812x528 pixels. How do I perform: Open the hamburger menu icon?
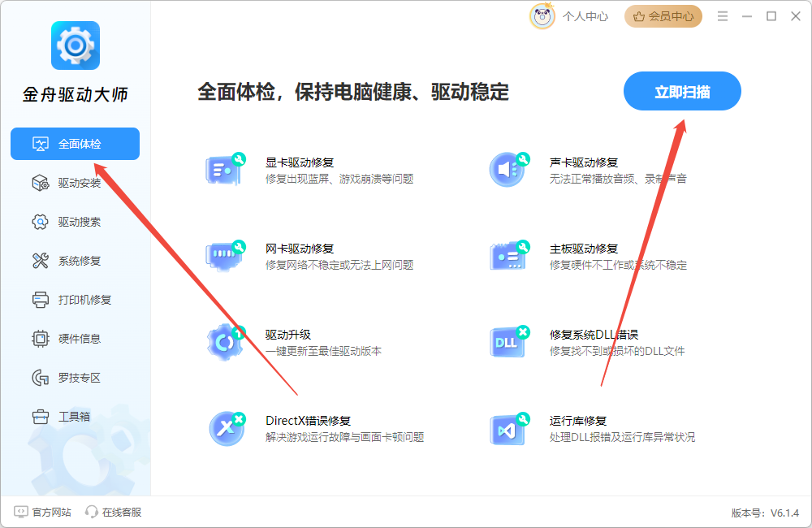pyautogui.click(x=723, y=16)
